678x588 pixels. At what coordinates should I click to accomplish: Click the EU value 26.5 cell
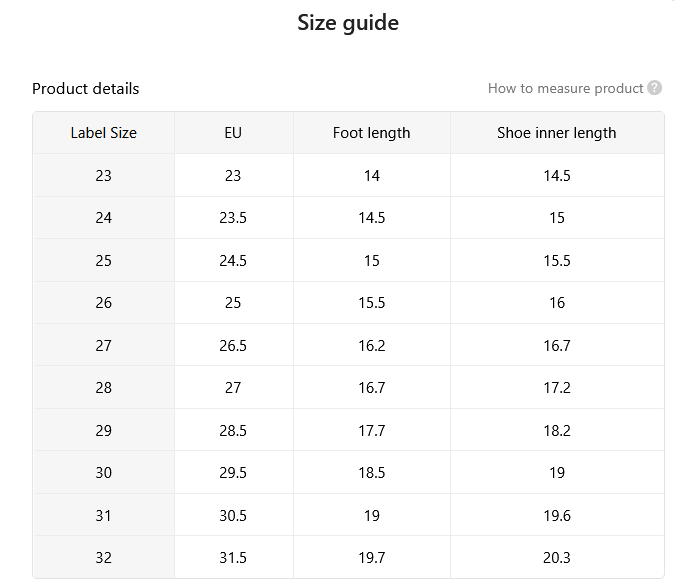(233, 345)
